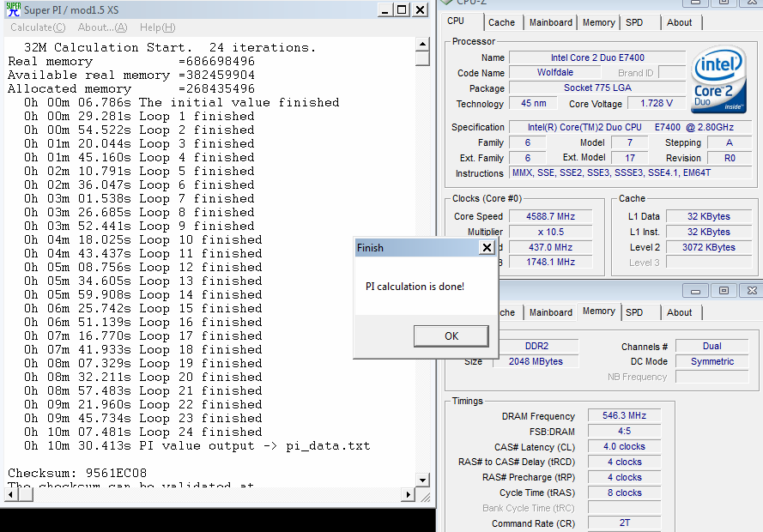
Task: Minimize the lower CPU-Z window
Action: [695, 291]
